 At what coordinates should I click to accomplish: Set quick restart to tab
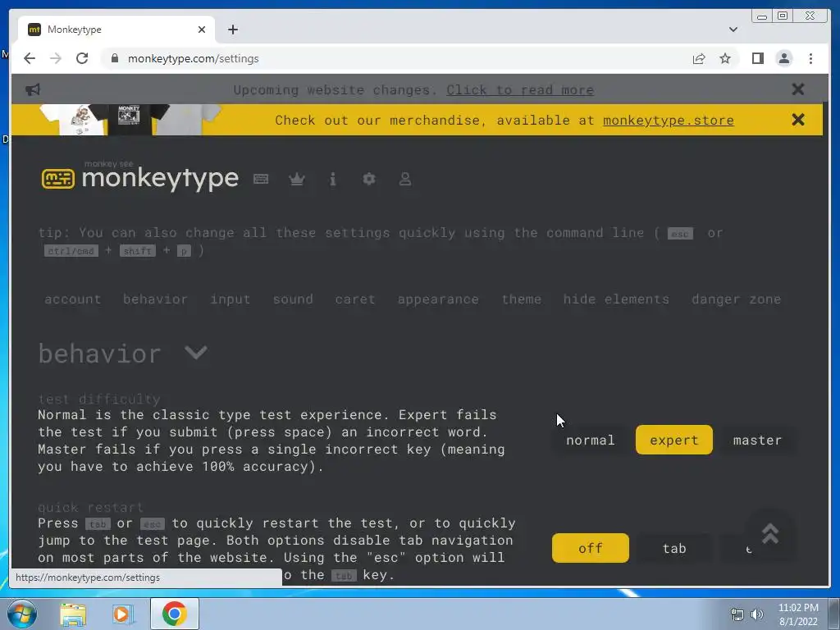pos(674,548)
